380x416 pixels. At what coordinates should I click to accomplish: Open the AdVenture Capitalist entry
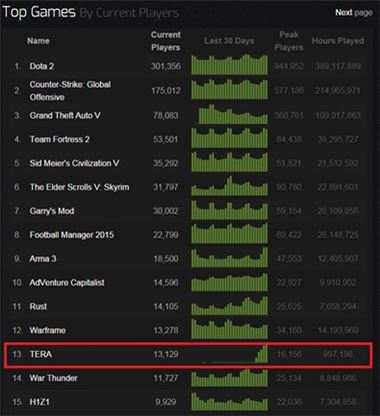[67, 283]
